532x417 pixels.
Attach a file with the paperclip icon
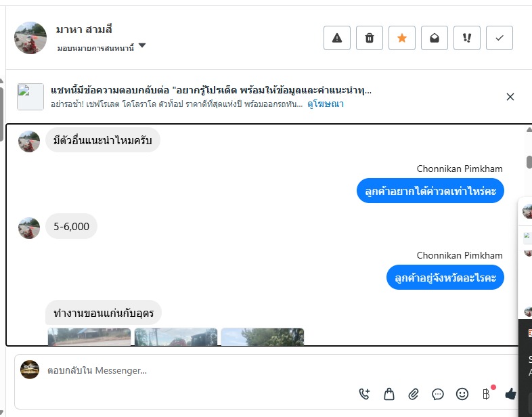(x=414, y=394)
